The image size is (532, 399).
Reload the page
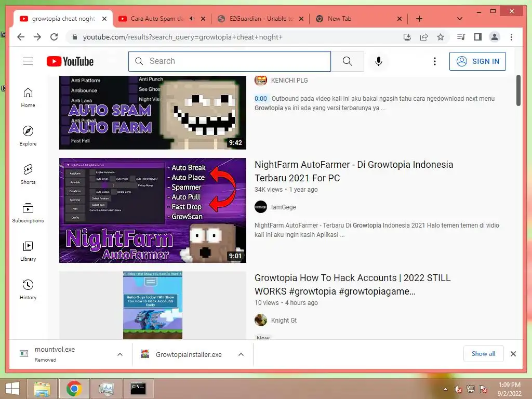(54, 37)
